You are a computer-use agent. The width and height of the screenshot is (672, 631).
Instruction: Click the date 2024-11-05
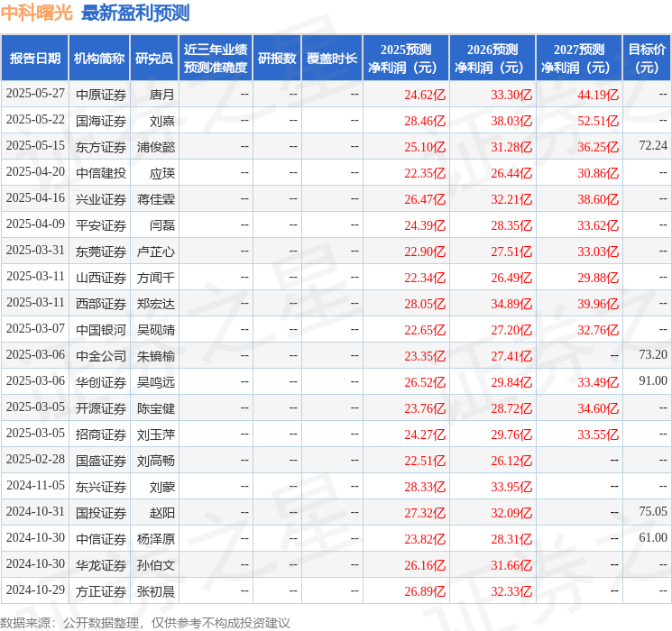[x=35, y=485]
